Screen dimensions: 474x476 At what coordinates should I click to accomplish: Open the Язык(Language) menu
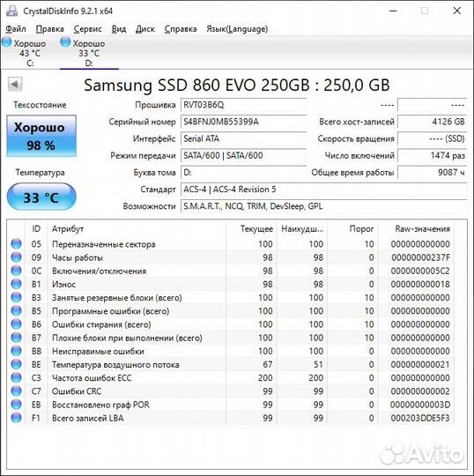237,29
